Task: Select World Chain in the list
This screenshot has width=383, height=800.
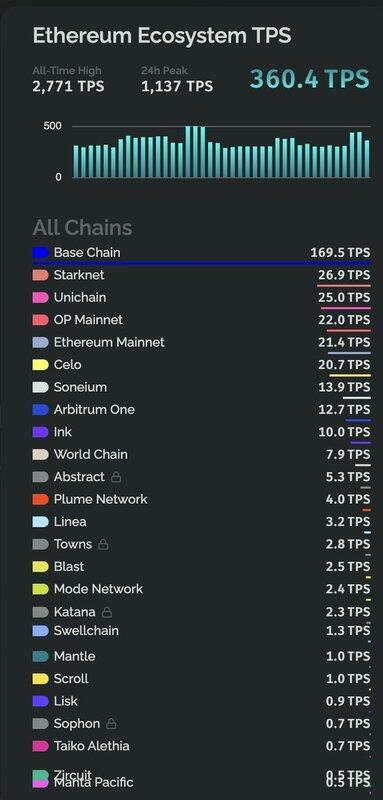Action: 201,455
